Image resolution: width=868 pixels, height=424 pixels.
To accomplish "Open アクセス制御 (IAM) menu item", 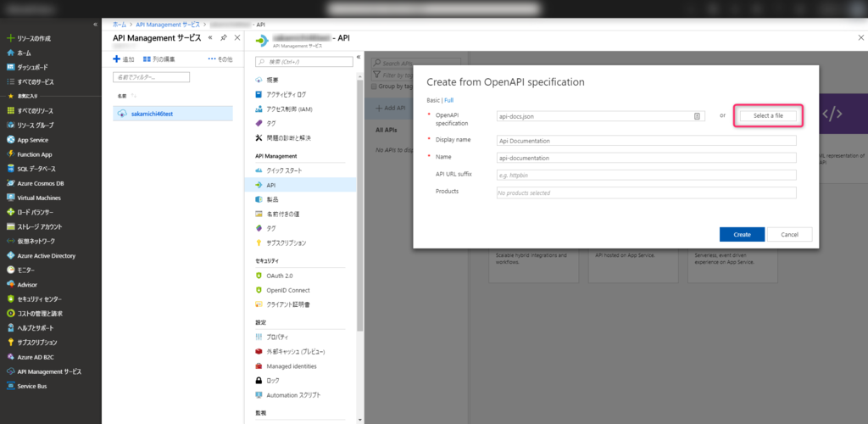I will tap(283, 109).
